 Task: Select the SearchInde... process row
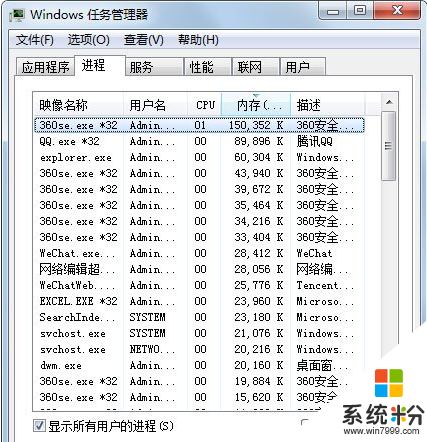[199, 317]
